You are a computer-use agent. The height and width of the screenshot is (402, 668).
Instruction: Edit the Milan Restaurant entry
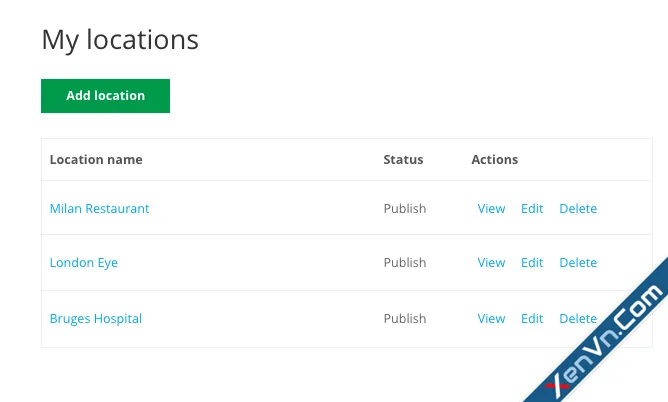[x=532, y=209]
